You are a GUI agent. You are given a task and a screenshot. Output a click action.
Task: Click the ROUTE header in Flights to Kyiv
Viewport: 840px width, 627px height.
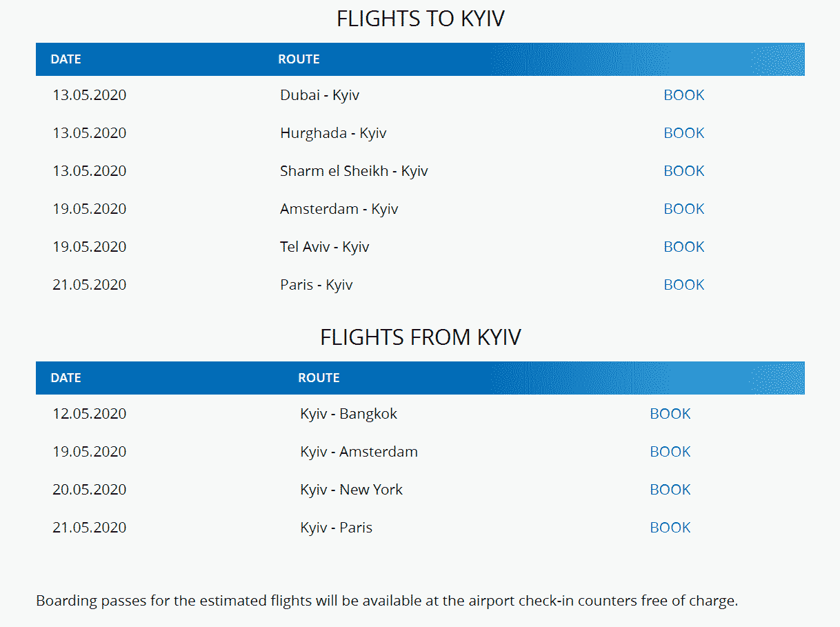click(x=299, y=59)
